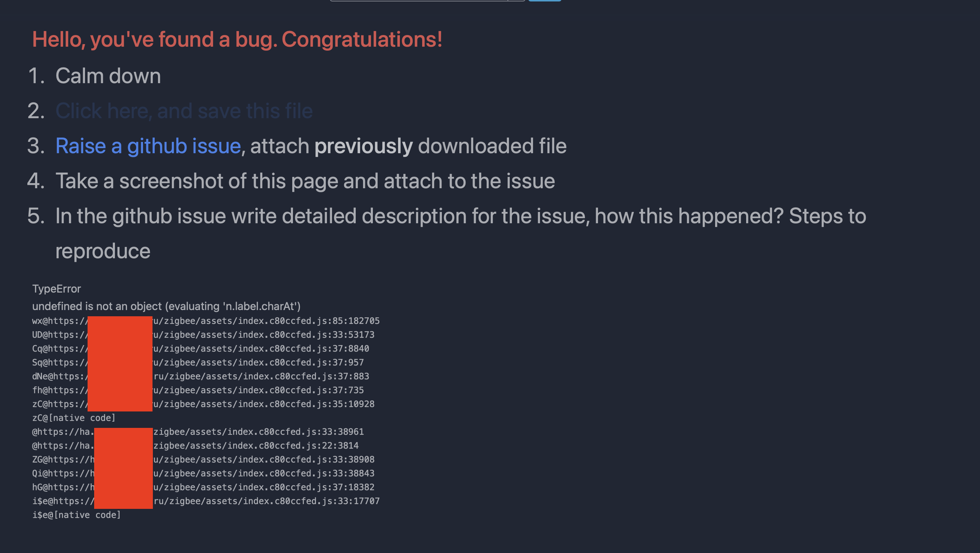Click the 'Click here, and save this file' link
This screenshot has height=553, width=980.
tap(184, 111)
